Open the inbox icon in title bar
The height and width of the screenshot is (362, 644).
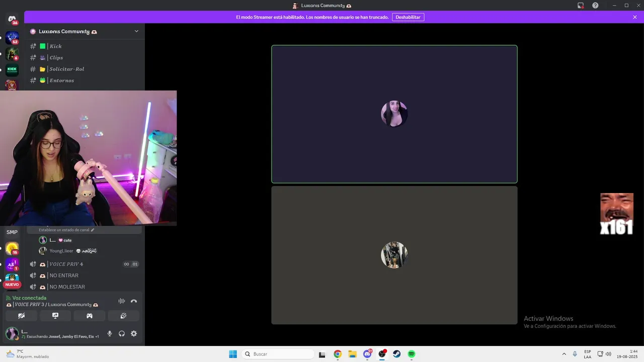pos(581,6)
